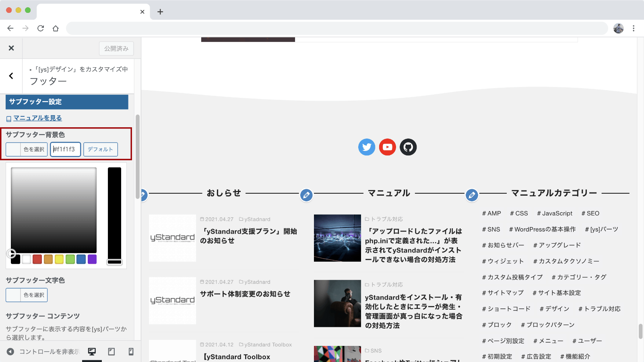Select the red palette swatch
Viewport: 644px width, 362px height.
pos(37,259)
